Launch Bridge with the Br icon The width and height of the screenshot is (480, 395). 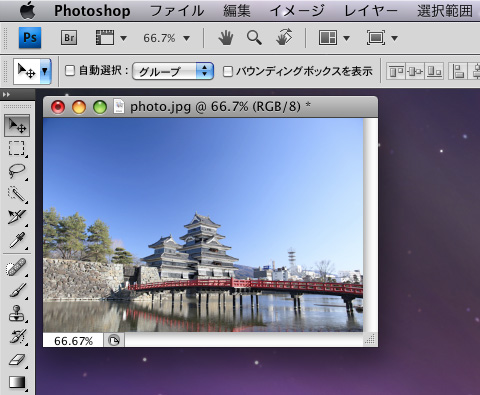pyautogui.click(x=69, y=38)
